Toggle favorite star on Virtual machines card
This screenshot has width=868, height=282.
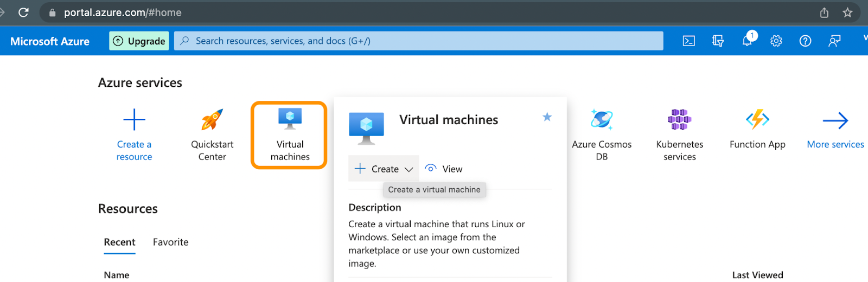[547, 117]
